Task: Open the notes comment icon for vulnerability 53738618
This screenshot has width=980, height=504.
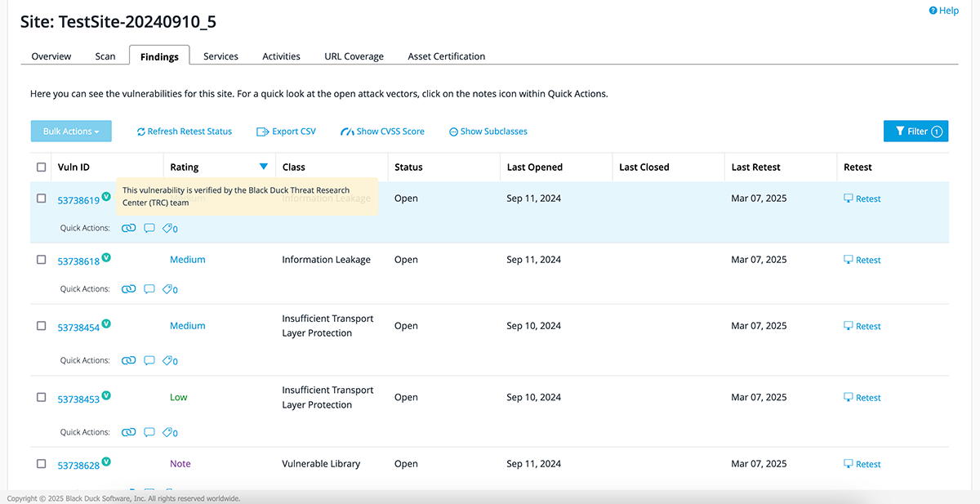Action: click(x=149, y=288)
